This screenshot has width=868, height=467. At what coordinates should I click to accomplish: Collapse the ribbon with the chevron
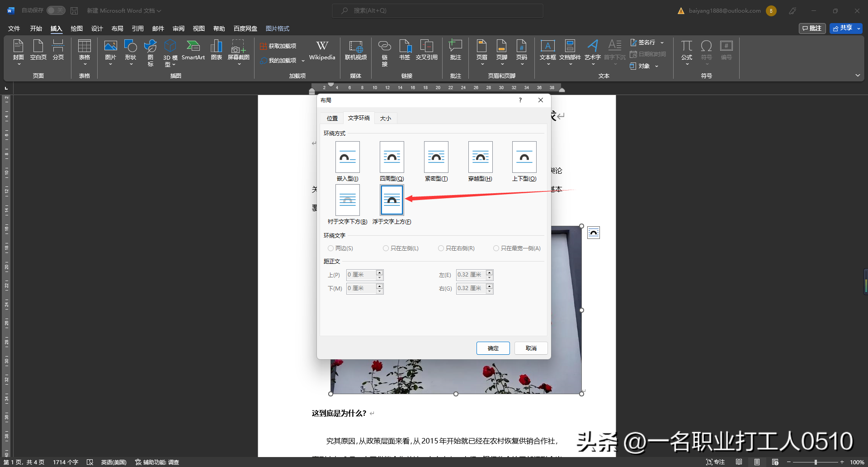(858, 76)
